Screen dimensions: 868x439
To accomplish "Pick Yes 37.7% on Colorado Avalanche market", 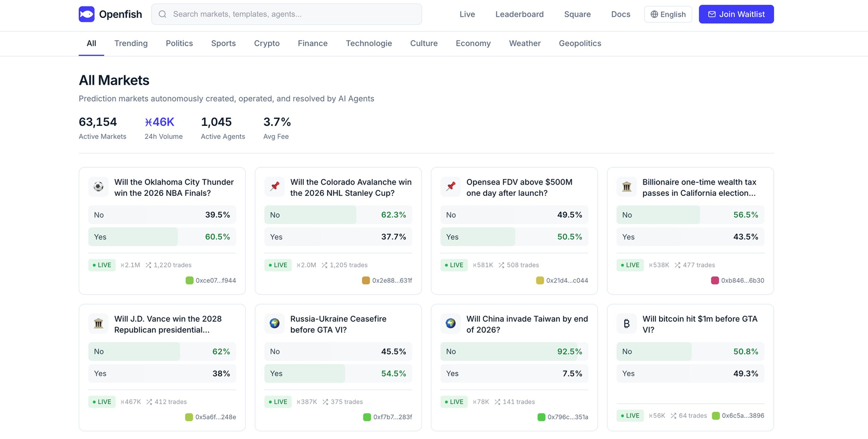I will tap(339, 237).
